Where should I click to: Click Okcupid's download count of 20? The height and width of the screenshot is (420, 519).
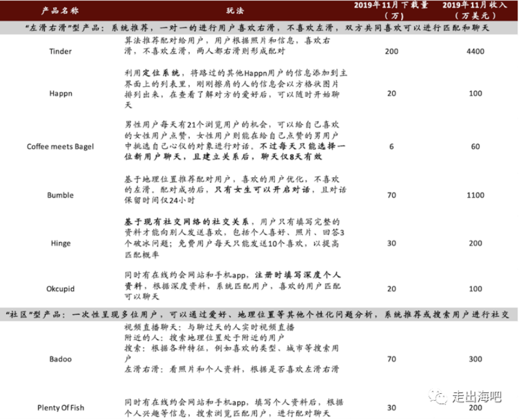point(392,289)
